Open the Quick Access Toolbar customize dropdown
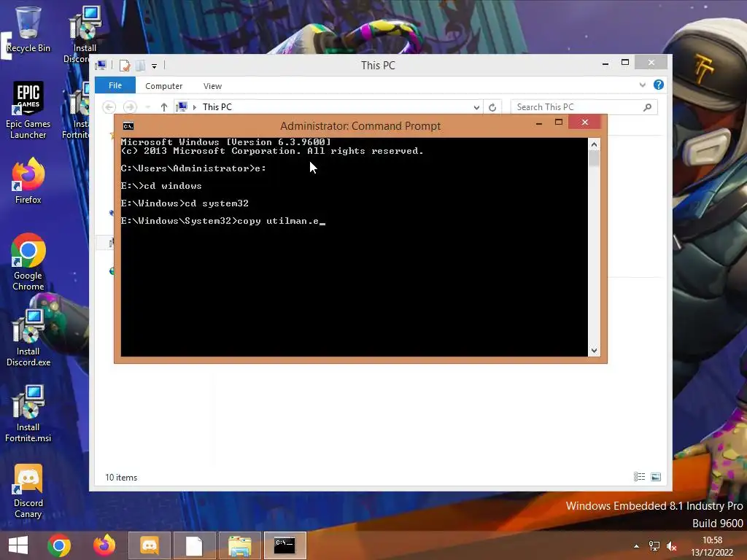The height and width of the screenshot is (560, 747). 155,66
